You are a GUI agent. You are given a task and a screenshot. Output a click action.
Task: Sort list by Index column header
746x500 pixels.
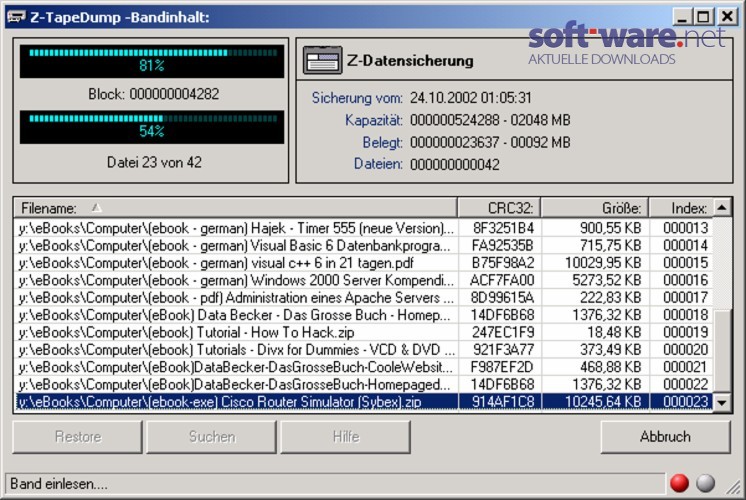pos(681,208)
